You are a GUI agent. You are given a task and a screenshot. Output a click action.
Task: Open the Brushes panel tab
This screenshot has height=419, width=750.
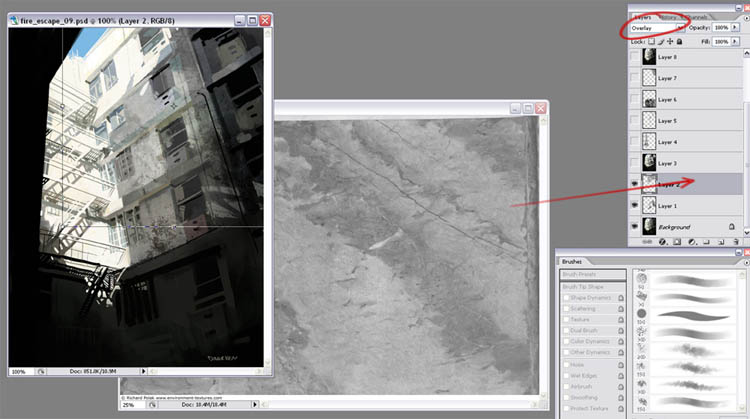coord(574,260)
